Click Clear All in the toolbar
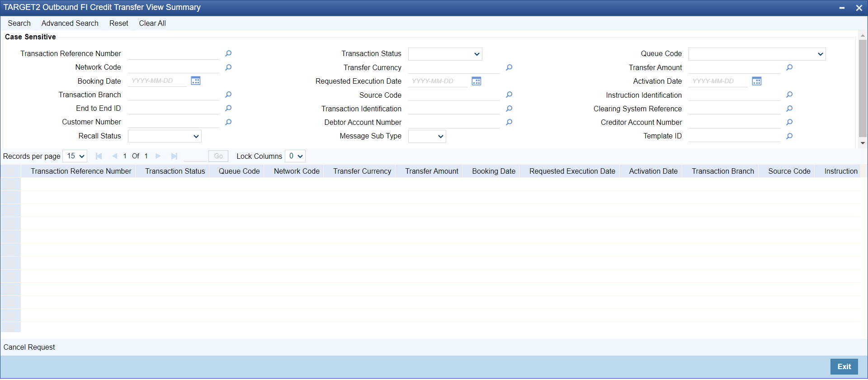Viewport: 868px width, 380px height. pos(152,24)
